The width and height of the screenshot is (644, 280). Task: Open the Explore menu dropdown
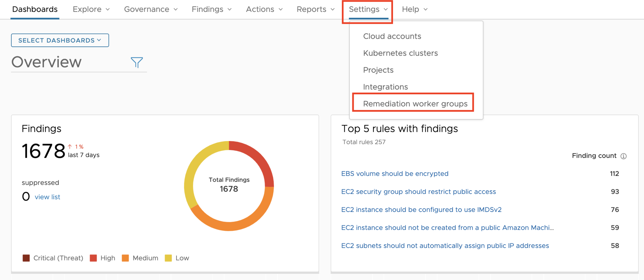[x=91, y=9]
